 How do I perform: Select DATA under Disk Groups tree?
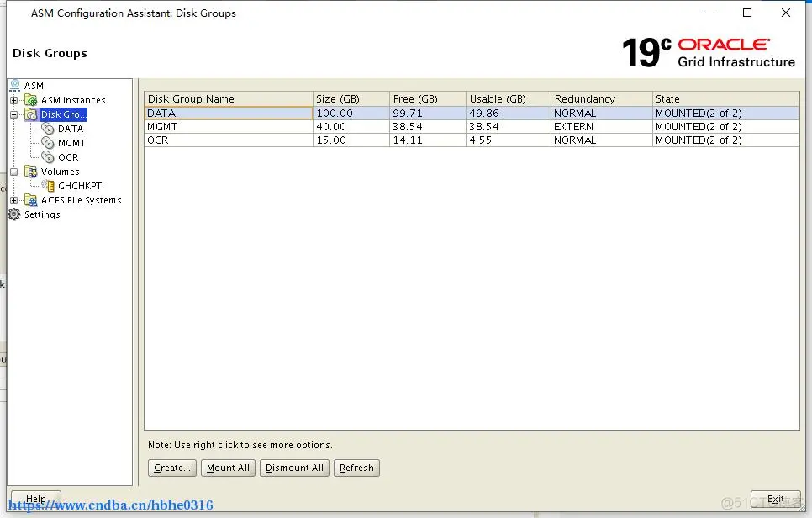point(71,129)
